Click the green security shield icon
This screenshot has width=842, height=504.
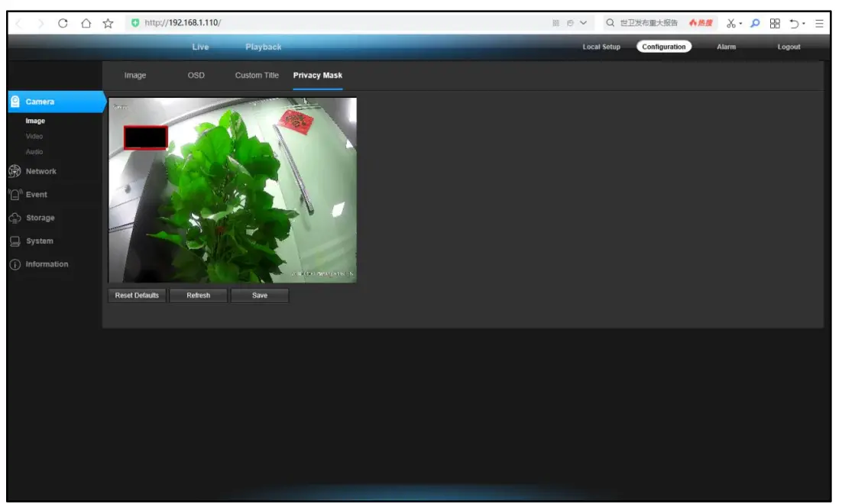135,23
